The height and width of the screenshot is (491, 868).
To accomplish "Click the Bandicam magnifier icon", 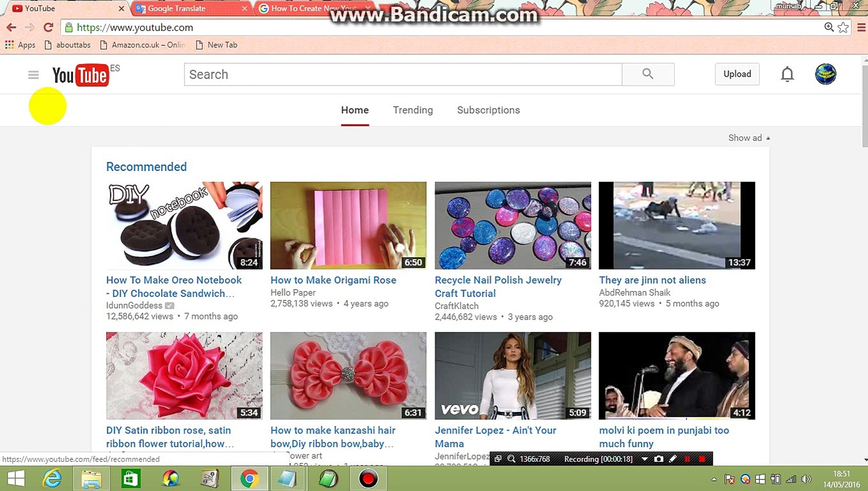I will [511, 459].
